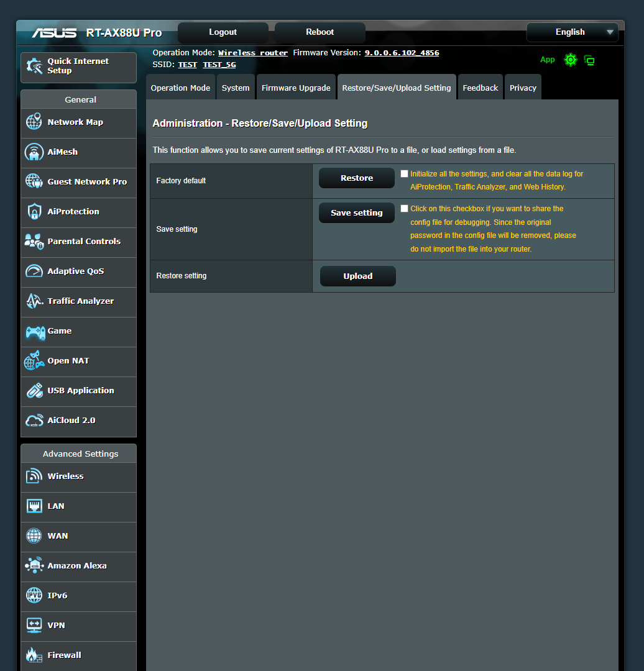Click the VPN monitor icon

tap(34, 625)
